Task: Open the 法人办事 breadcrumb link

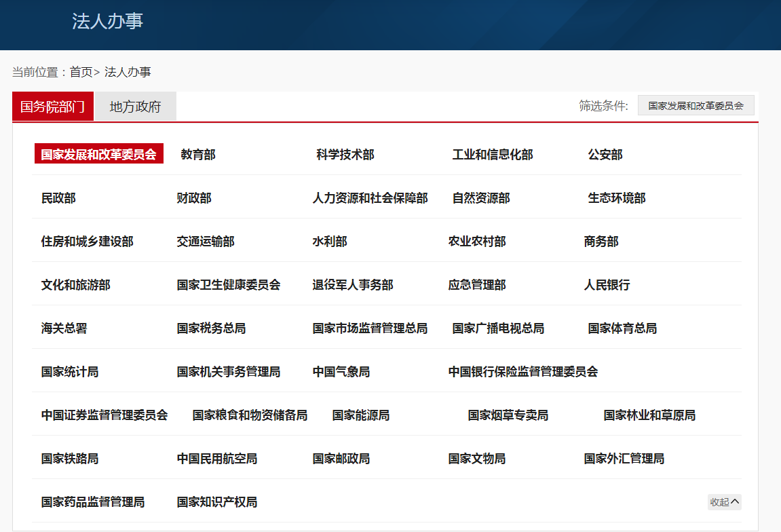Action: click(x=128, y=72)
